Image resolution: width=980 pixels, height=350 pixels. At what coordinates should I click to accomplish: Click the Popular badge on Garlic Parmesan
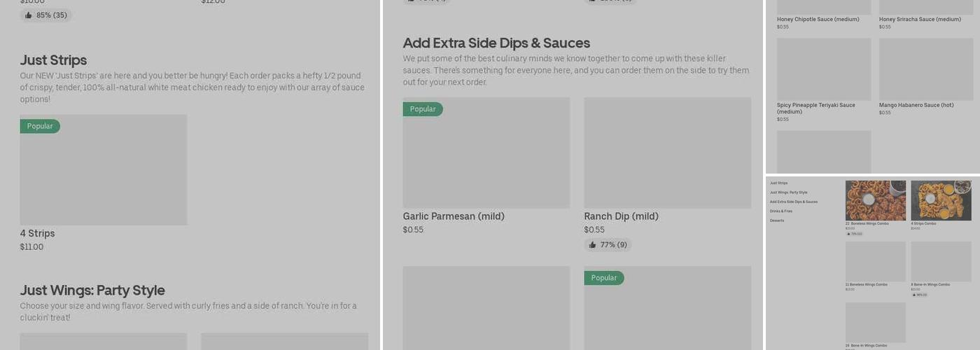click(x=423, y=109)
